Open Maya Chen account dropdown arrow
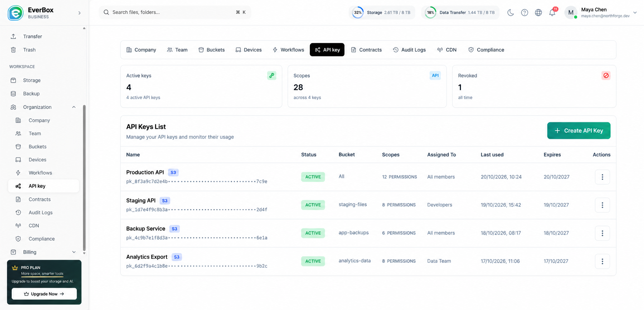Screen dimensions: 644x310 click(635, 12)
